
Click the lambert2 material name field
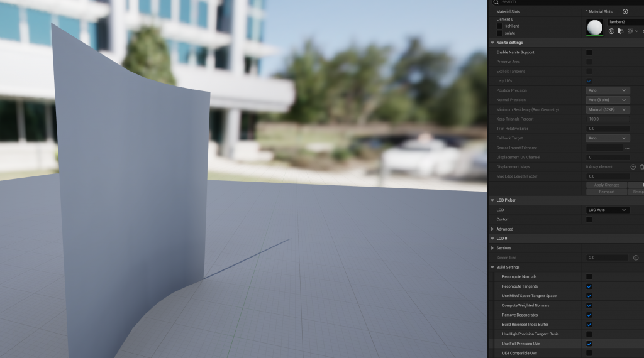(625, 22)
